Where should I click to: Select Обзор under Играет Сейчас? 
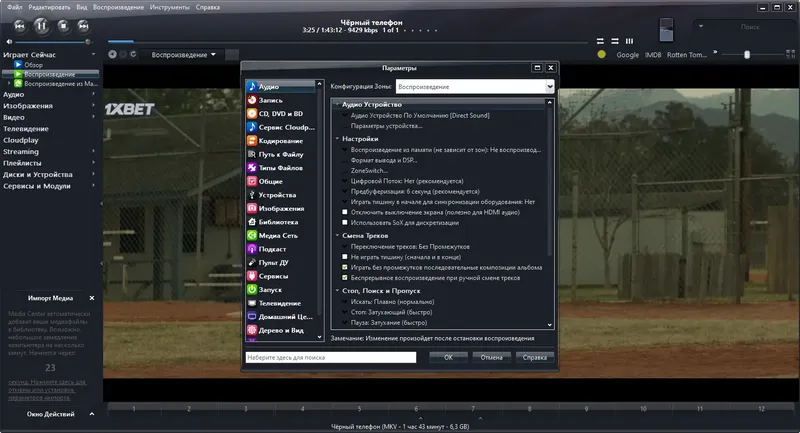coord(34,65)
